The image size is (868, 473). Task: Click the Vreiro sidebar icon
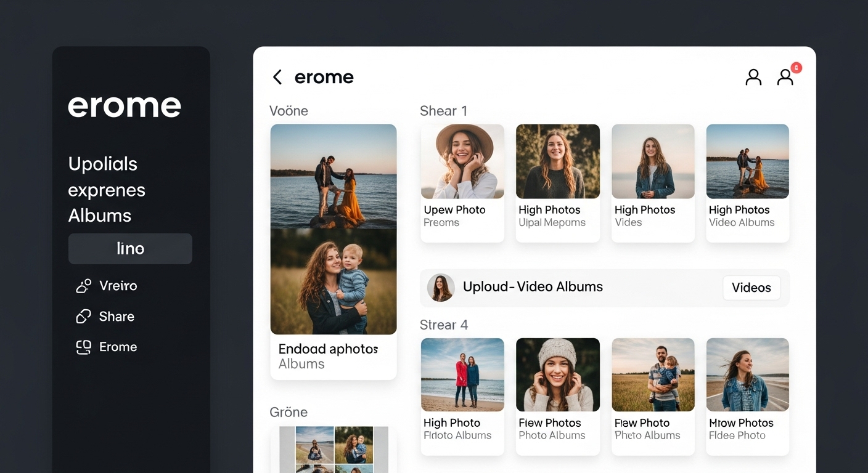[x=83, y=286]
